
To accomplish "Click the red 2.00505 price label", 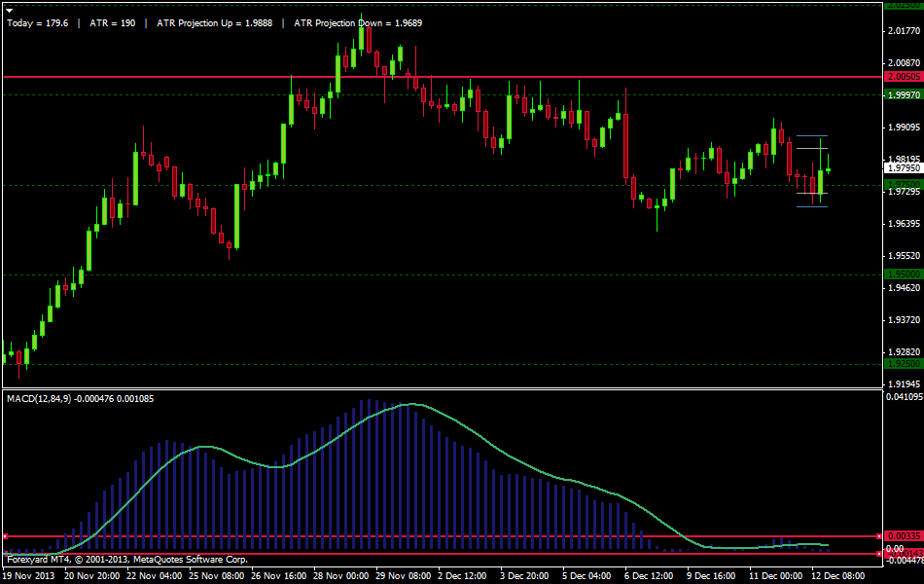I will (x=903, y=76).
